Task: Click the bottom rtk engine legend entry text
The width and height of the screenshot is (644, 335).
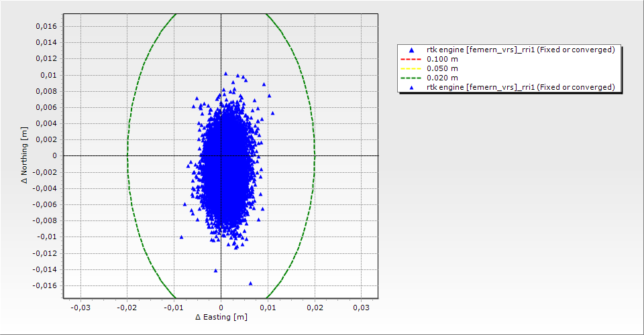Action: point(521,88)
